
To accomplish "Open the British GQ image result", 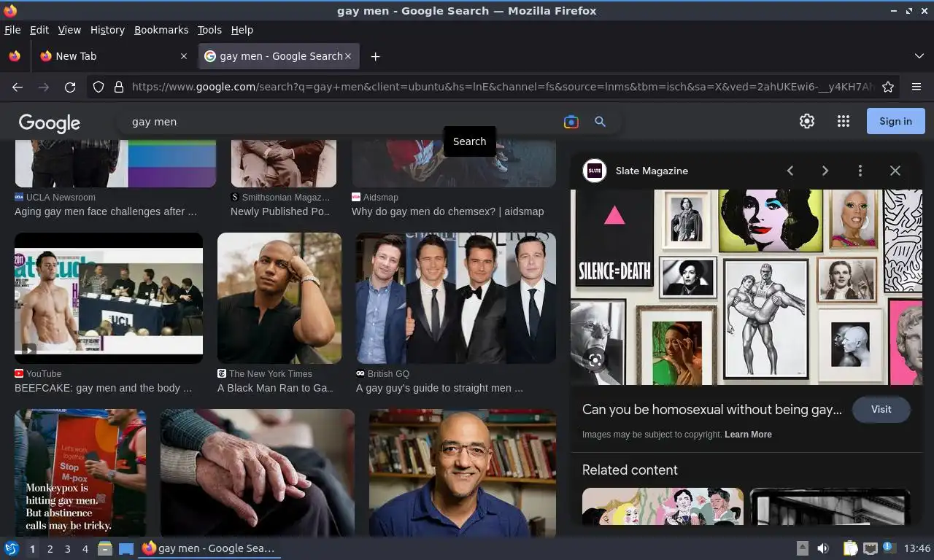I will click(x=456, y=298).
